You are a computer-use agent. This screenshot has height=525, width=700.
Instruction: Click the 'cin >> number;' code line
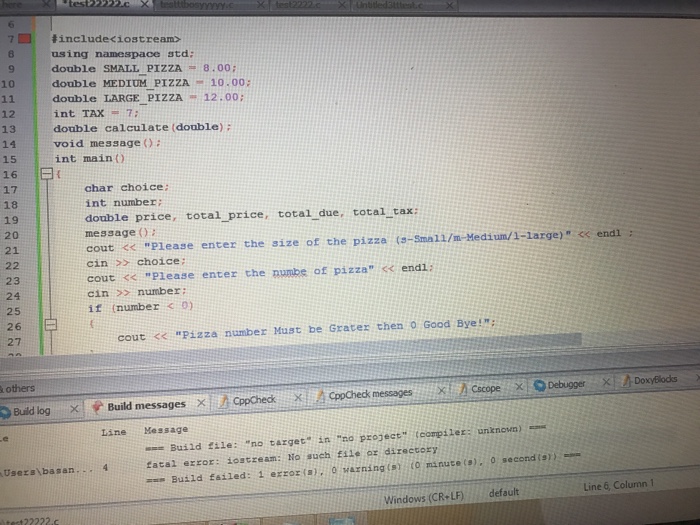[137, 292]
